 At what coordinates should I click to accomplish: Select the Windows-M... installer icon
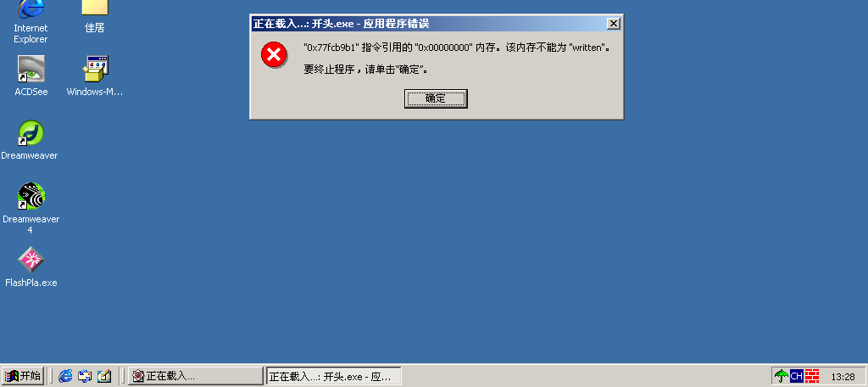pyautogui.click(x=95, y=76)
